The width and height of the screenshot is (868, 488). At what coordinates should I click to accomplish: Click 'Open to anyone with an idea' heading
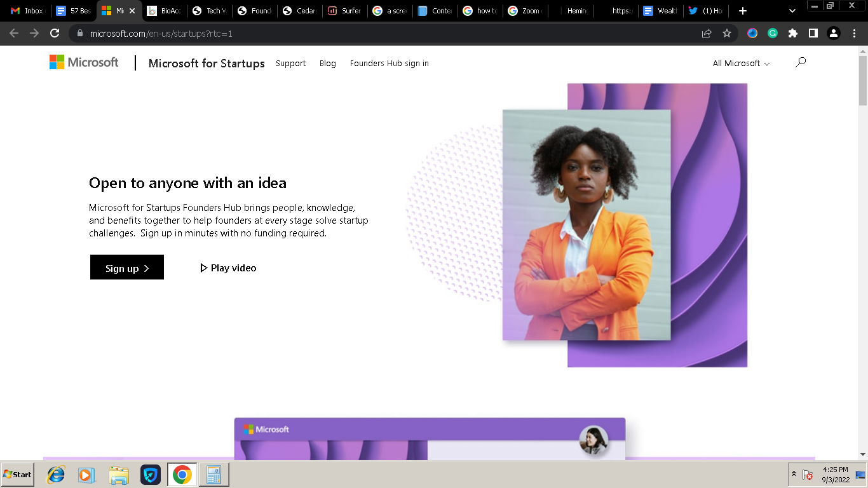pyautogui.click(x=187, y=183)
